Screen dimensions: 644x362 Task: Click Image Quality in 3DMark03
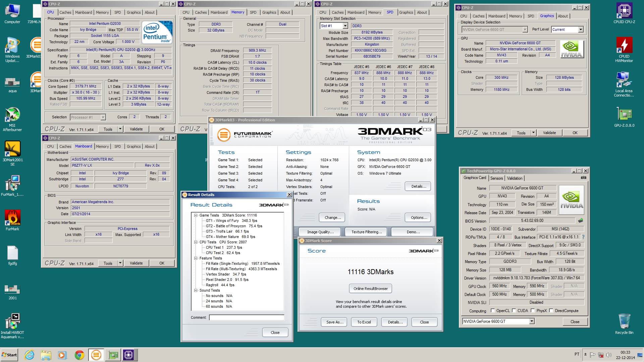click(x=320, y=232)
